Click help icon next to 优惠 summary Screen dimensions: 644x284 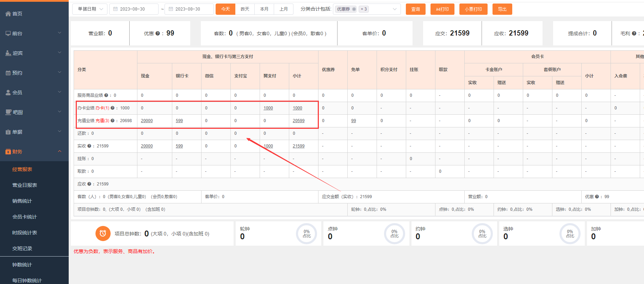pos(157,33)
